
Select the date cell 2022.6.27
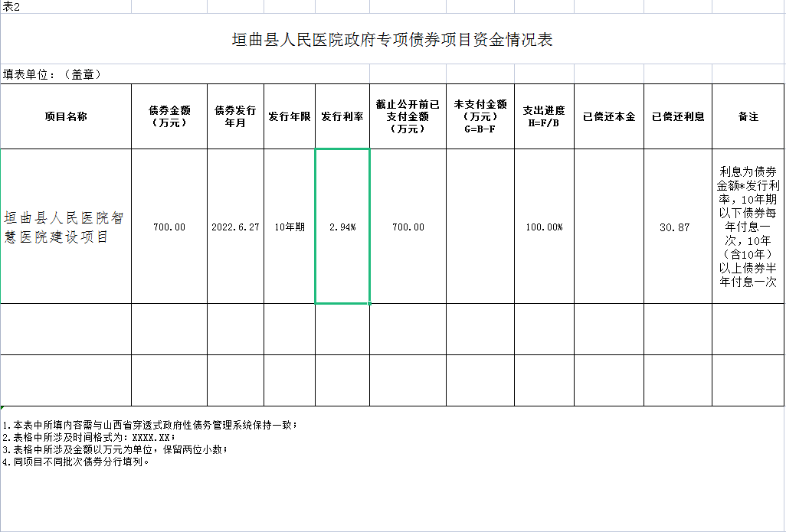tap(236, 227)
